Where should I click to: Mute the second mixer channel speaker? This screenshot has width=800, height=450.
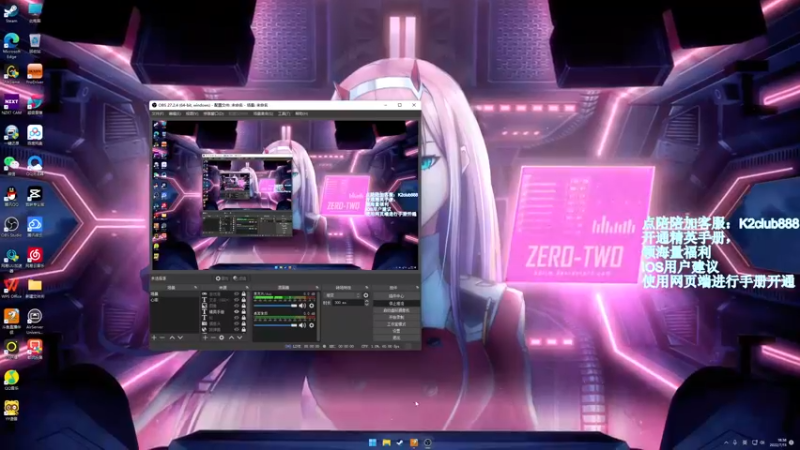pyautogui.click(x=302, y=325)
